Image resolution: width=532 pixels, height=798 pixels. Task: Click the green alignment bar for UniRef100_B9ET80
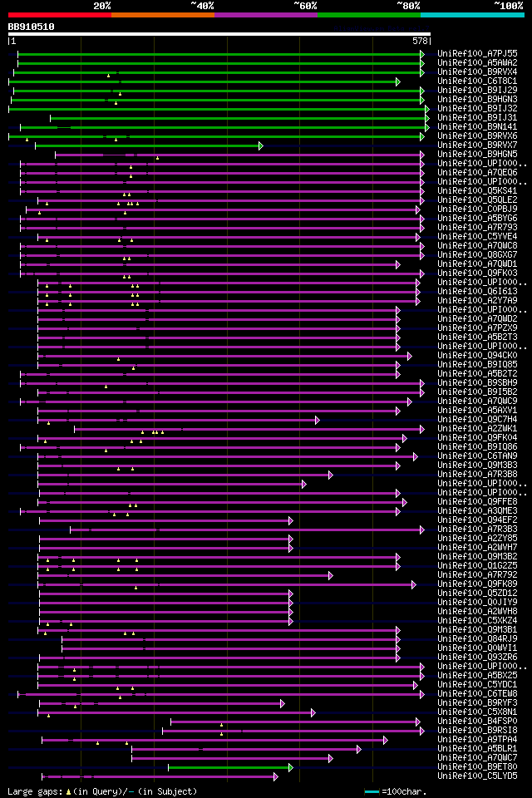(230, 768)
